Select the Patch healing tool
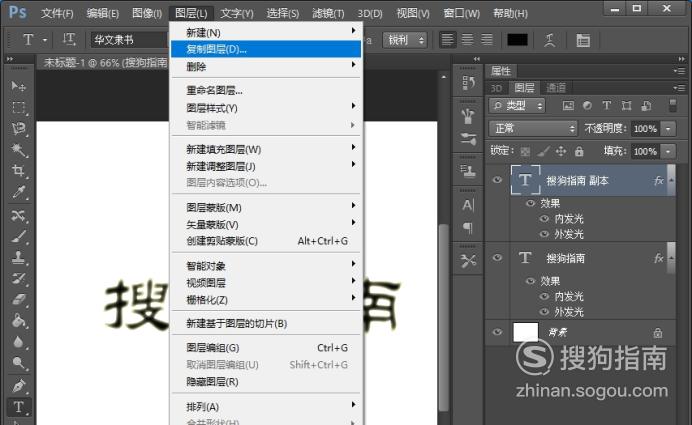 tap(18, 215)
